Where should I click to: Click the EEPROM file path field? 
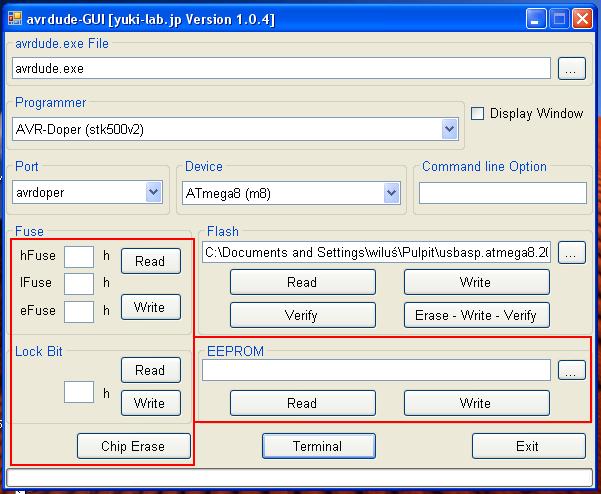376,371
